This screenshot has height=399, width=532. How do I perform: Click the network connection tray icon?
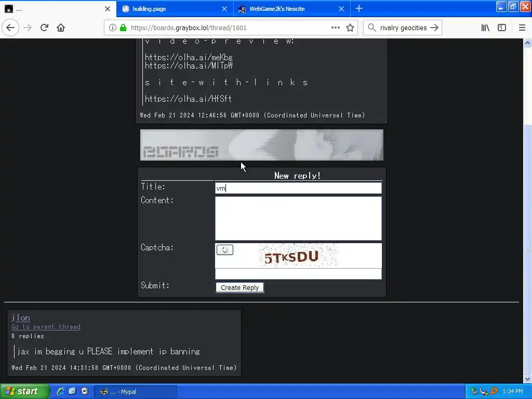coord(484,392)
